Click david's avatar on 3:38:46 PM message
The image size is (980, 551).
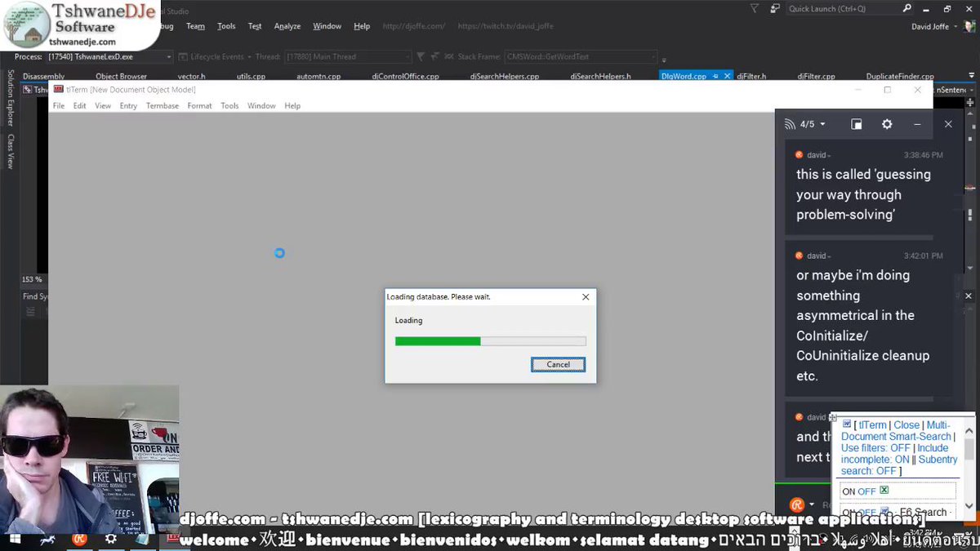(x=800, y=154)
